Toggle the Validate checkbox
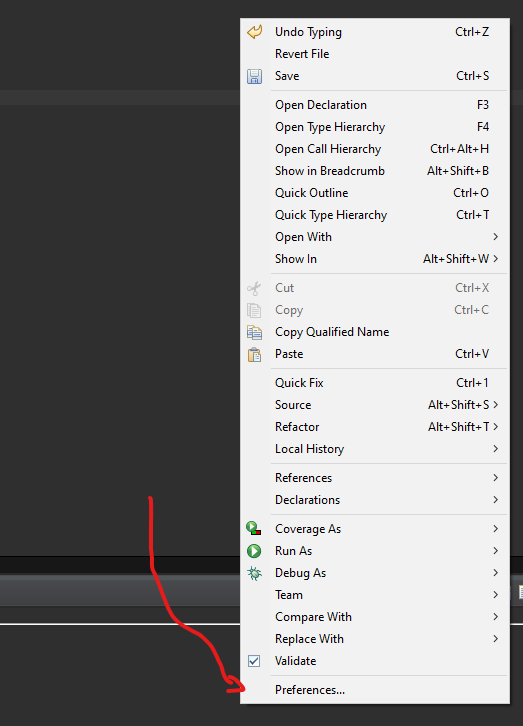 click(254, 661)
